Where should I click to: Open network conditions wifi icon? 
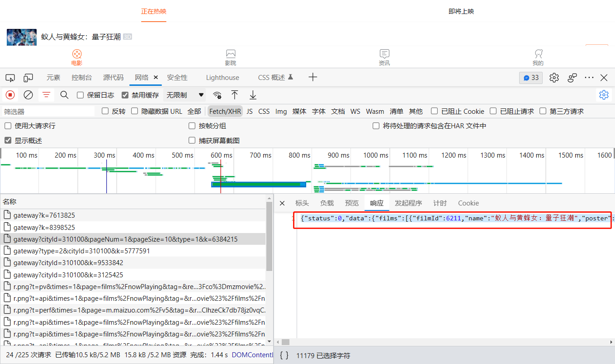pyautogui.click(x=218, y=95)
